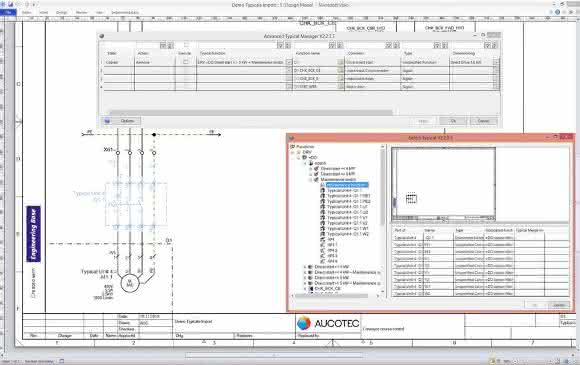Image resolution: width=580 pixels, height=365 pixels.
Task: Click left filter icon above Function name column
Action: click(332, 45)
